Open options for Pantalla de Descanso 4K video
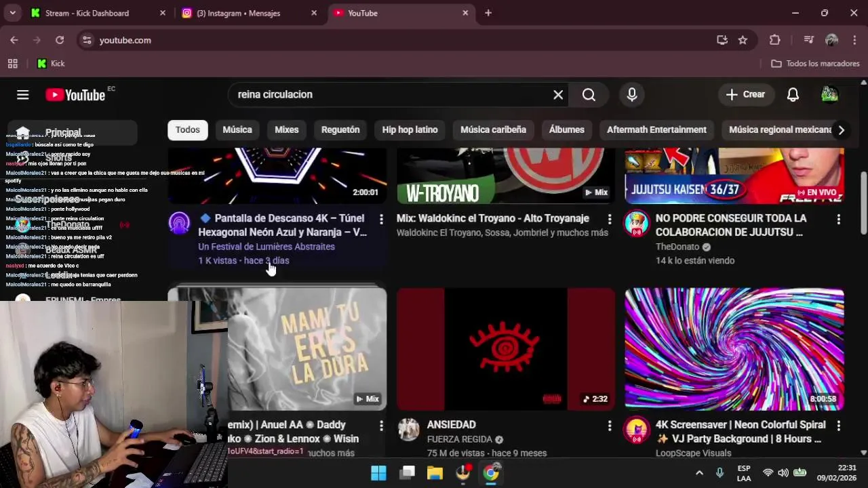 381,219
